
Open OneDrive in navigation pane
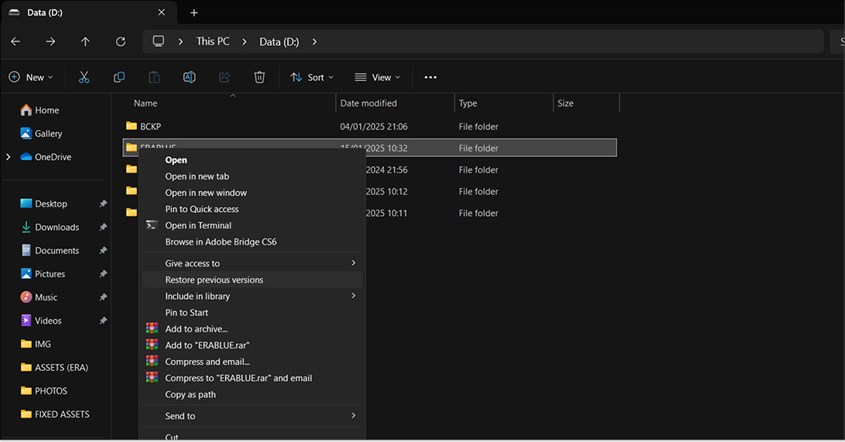pyautogui.click(x=45, y=157)
